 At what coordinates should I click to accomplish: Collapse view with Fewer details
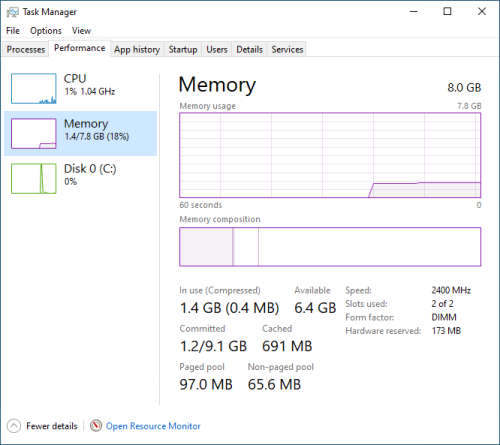52,426
